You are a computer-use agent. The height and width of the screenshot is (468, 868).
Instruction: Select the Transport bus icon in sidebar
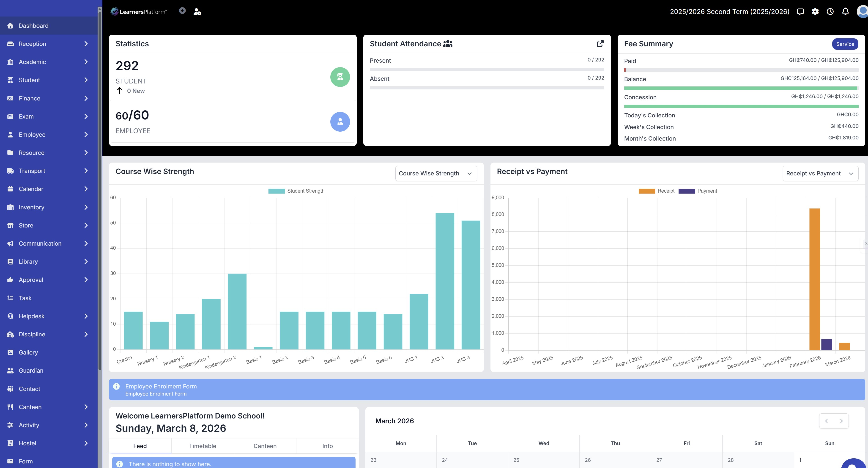(x=10, y=171)
